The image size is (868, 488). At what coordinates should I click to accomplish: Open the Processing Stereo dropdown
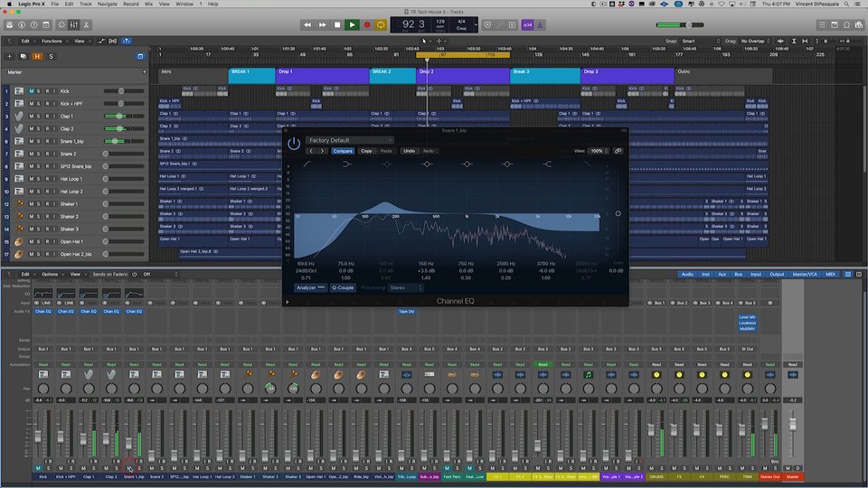[406, 287]
